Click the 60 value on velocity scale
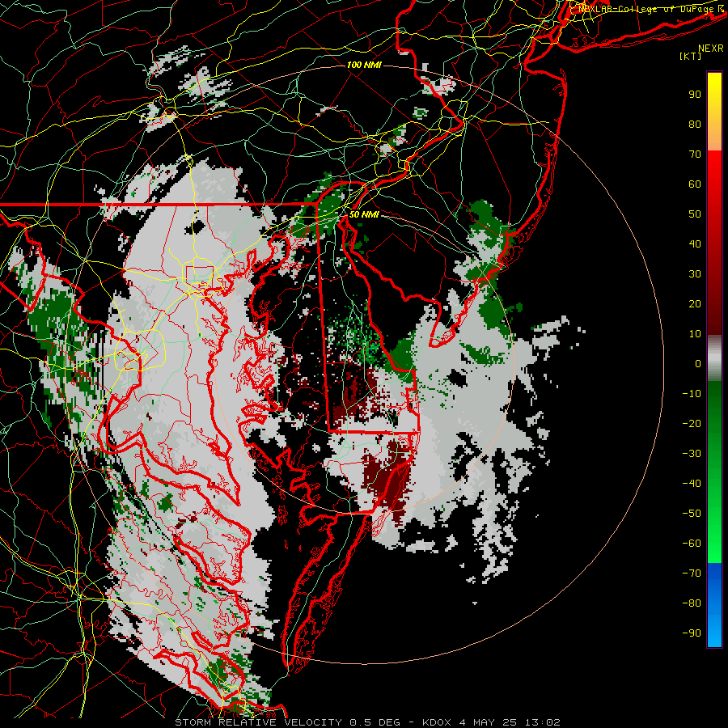The width and height of the screenshot is (728, 728). 695,184
